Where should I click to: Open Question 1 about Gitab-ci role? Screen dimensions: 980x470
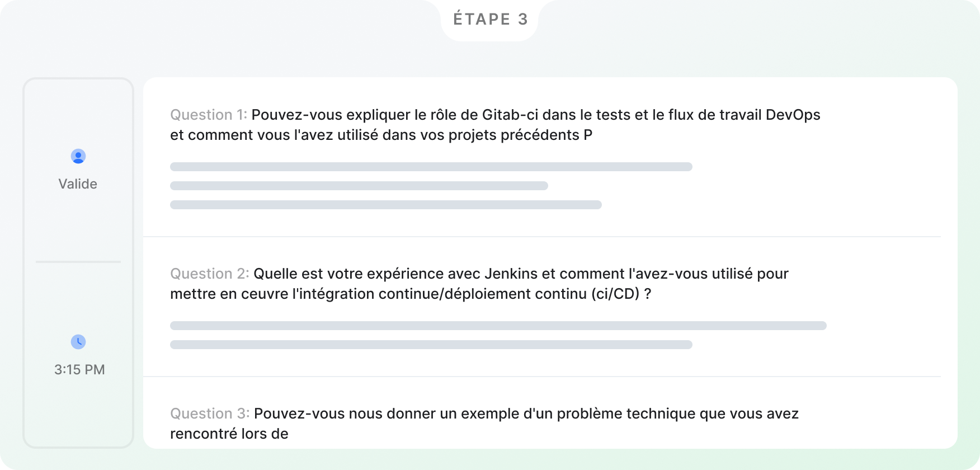pos(495,125)
